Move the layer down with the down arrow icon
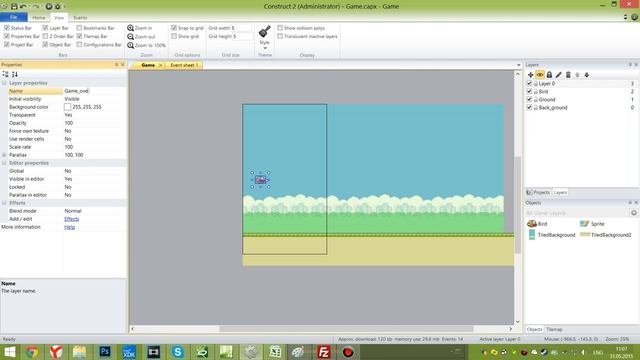Screen dimensions: 640x360 click(587, 75)
